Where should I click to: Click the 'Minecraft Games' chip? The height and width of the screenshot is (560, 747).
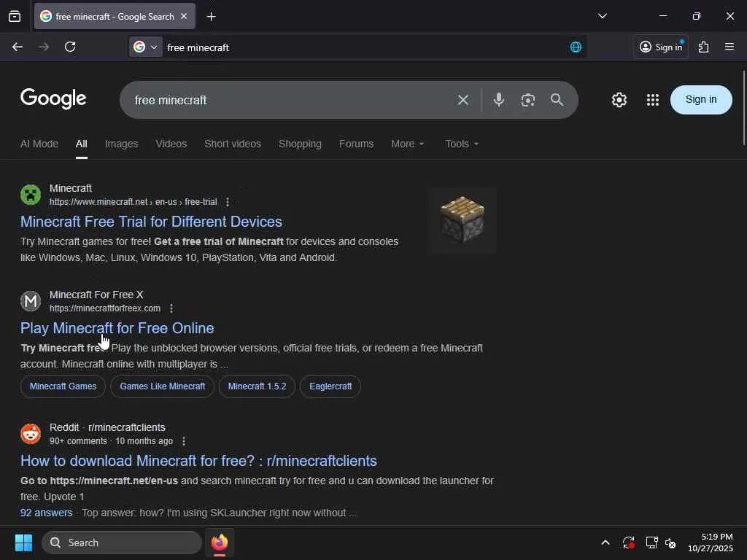(x=63, y=386)
